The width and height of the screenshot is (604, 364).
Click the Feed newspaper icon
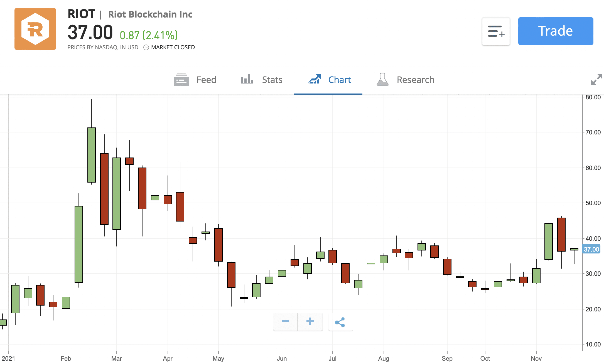point(181,80)
